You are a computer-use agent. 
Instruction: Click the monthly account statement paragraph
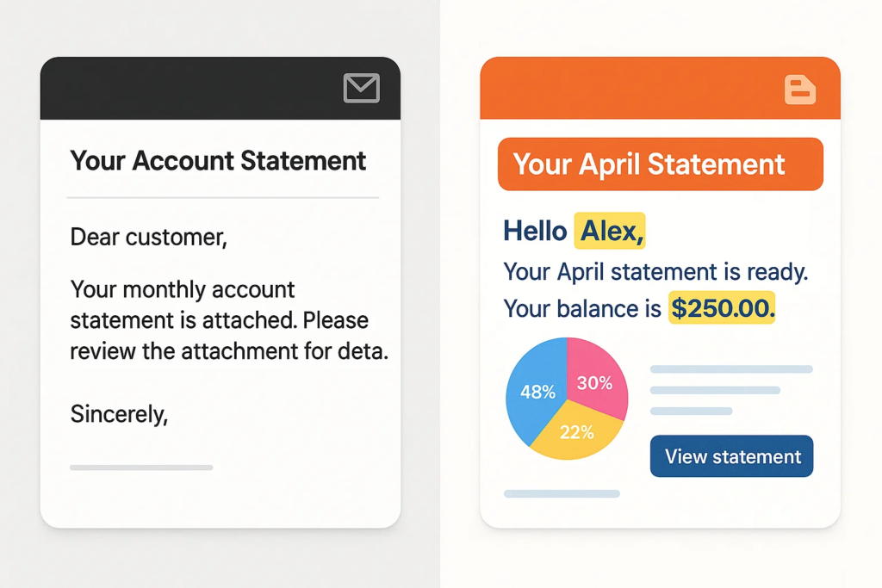(227, 320)
